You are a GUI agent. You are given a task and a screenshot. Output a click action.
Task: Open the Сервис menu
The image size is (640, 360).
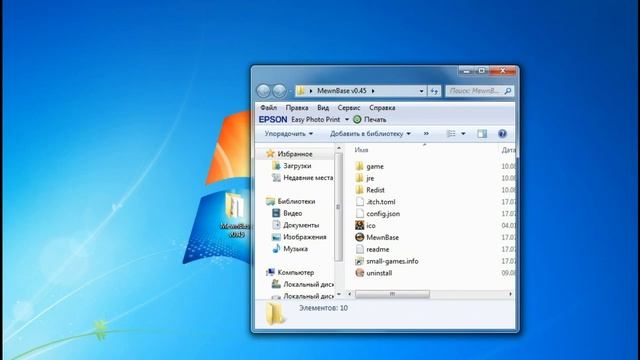click(349, 108)
